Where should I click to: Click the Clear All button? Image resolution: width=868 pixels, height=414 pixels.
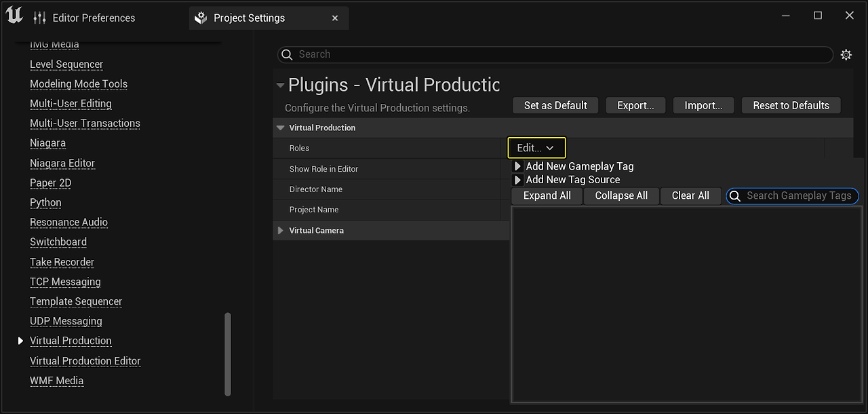point(690,195)
